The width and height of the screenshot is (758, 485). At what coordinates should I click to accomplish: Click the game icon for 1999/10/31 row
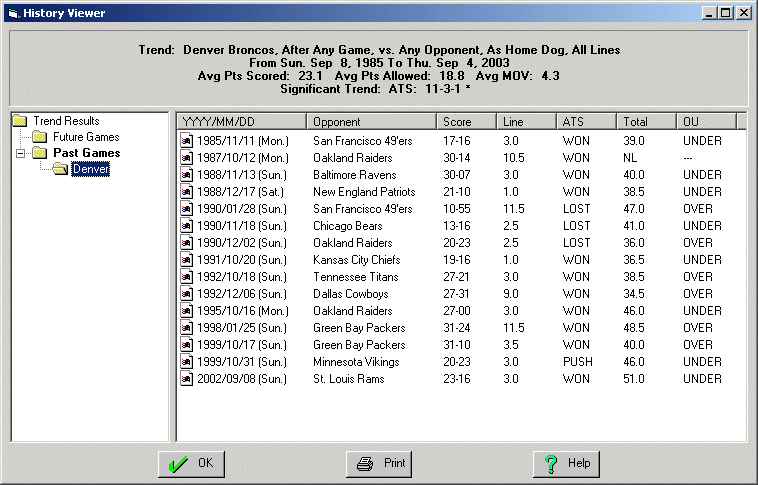(187, 362)
